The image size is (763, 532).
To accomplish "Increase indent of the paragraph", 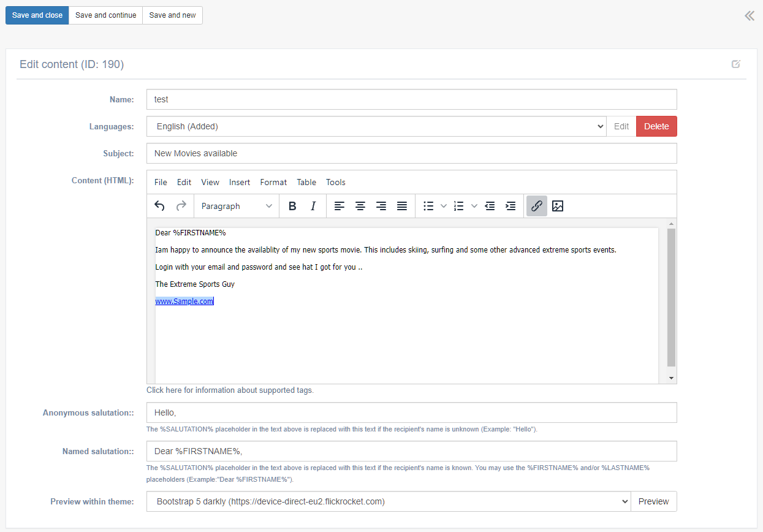I will point(510,206).
